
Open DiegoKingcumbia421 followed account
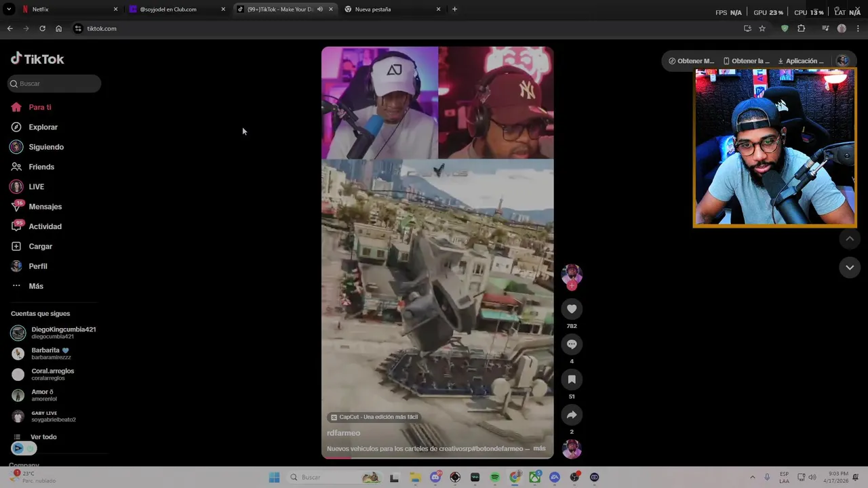[x=54, y=333]
